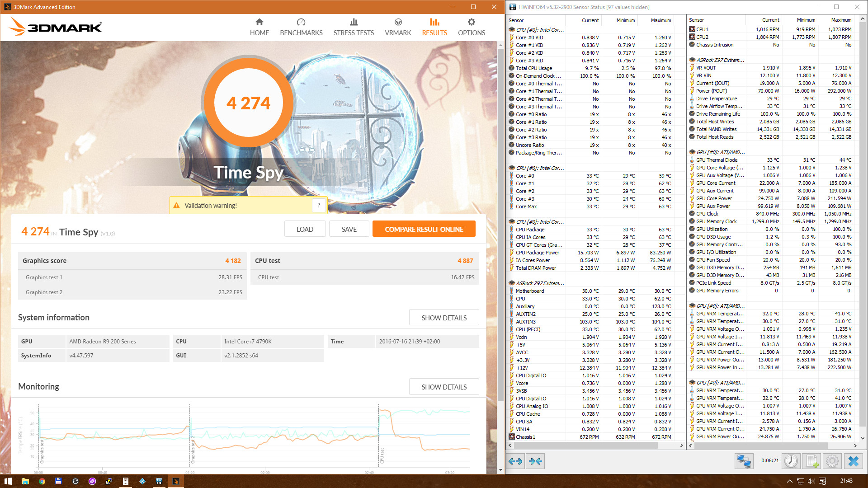Click the Graphics score value 4 182

point(233,261)
